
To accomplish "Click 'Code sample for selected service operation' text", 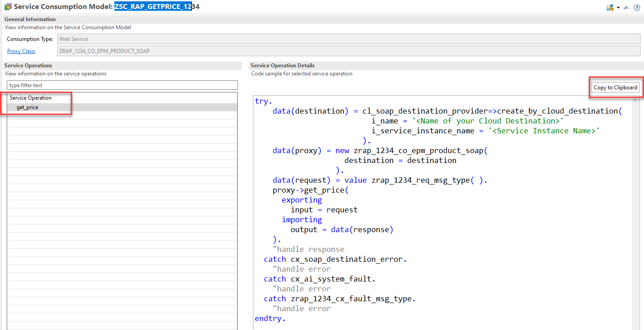I will coord(302,74).
